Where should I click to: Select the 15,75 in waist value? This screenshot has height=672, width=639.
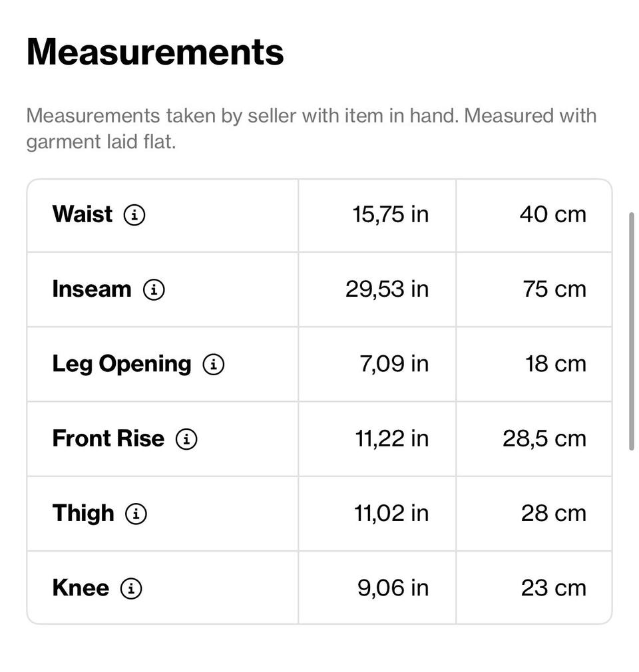coord(391,214)
